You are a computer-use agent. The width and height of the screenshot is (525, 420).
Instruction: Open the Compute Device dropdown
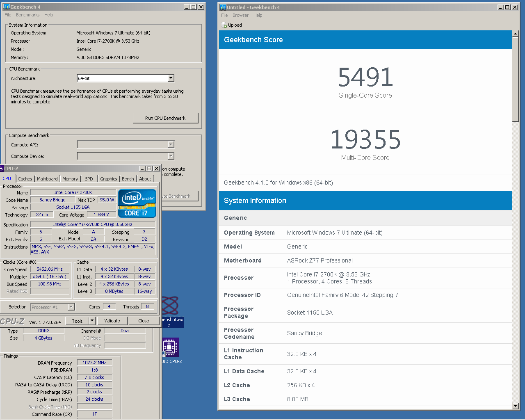[171, 156]
